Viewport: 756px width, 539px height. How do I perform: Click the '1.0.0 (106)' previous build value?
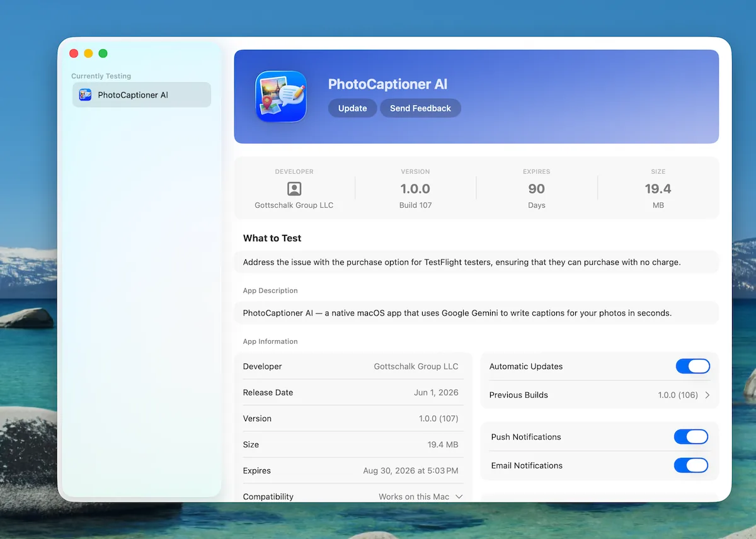678,395
